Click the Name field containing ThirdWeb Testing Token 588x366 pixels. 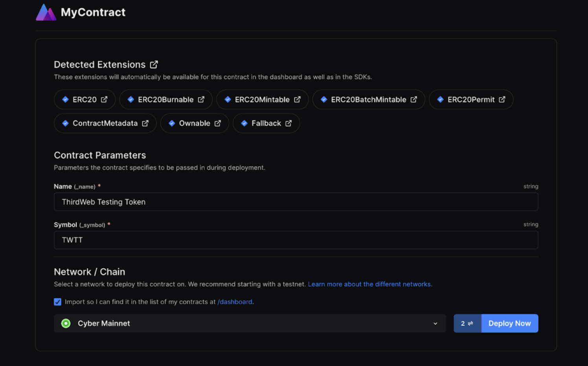[x=296, y=202]
